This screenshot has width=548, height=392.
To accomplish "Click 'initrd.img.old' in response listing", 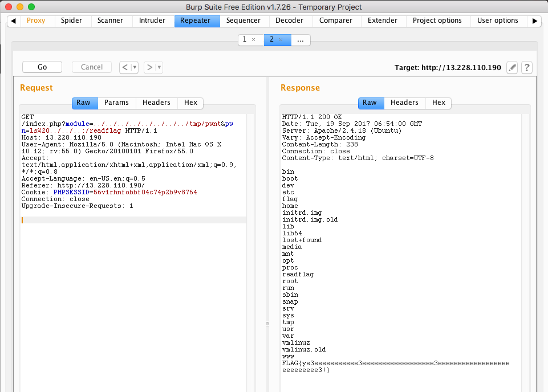I will pyautogui.click(x=310, y=219).
